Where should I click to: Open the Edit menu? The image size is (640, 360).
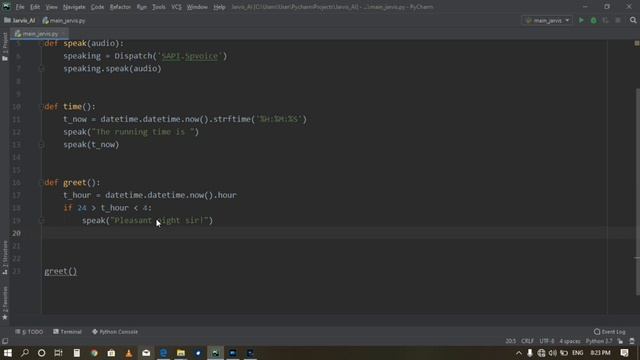click(x=35, y=7)
